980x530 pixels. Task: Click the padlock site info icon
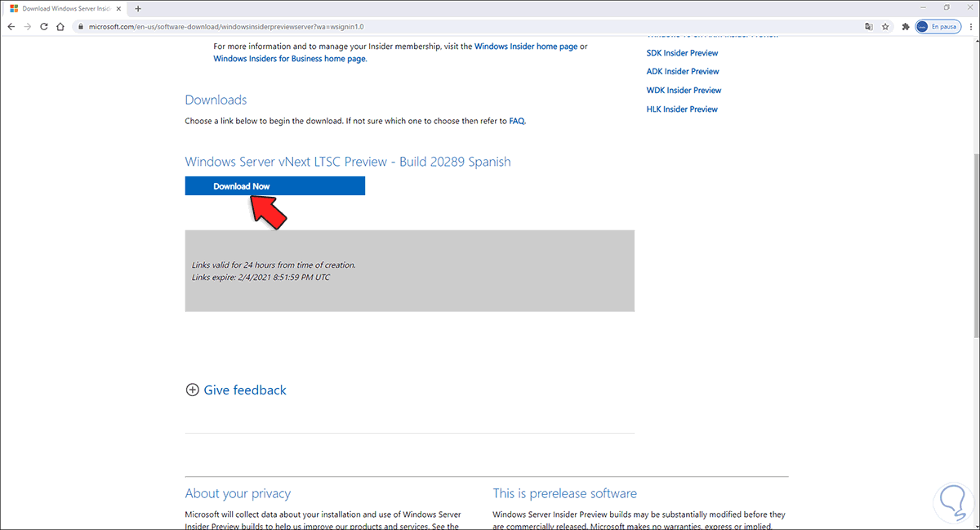point(81,26)
